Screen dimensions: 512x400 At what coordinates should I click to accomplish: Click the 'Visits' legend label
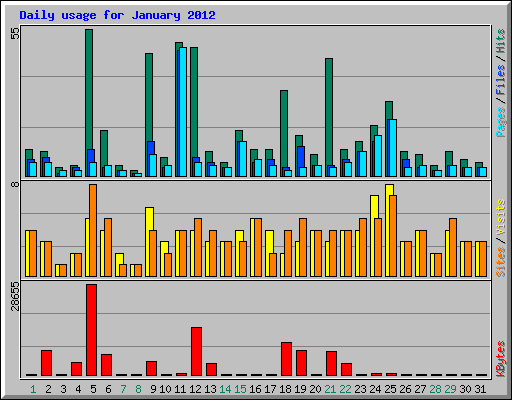[x=500, y=217]
